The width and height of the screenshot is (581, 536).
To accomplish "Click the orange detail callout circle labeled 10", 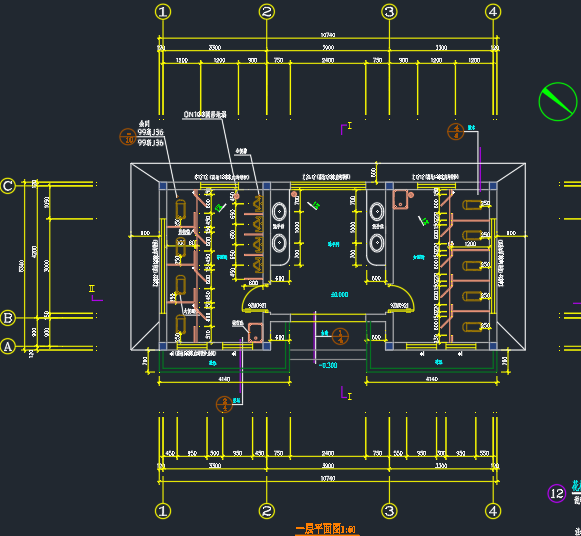I will [x=128, y=137].
